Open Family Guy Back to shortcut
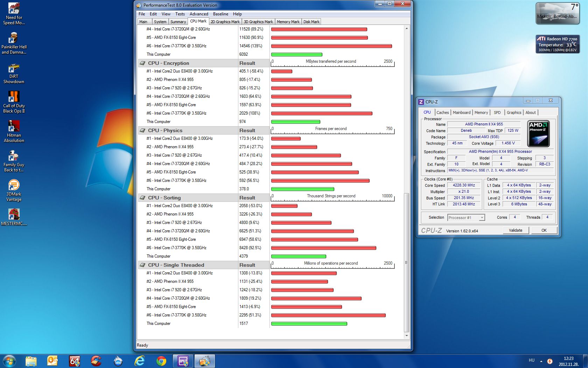Viewport: 588px width, 368px height. [x=14, y=161]
